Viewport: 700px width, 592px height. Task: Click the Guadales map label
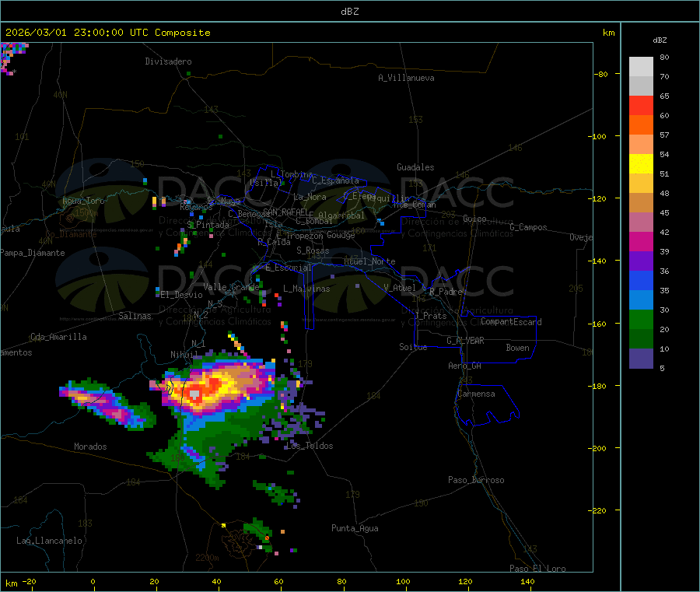point(415,167)
